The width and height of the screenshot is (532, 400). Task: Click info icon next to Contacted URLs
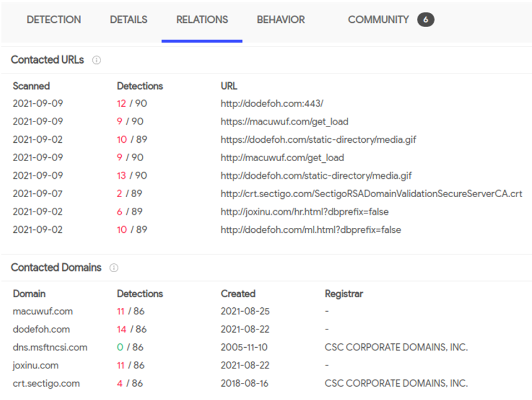[x=97, y=61]
